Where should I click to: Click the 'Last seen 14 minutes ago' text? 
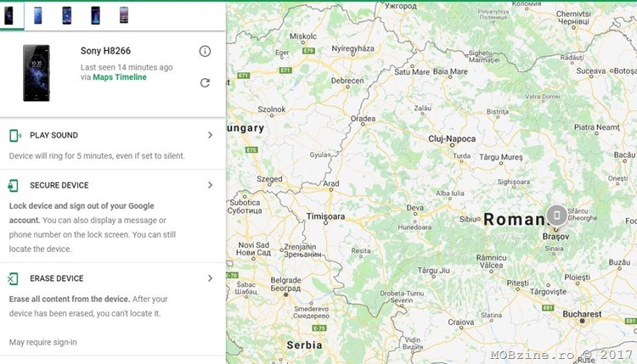pos(127,67)
